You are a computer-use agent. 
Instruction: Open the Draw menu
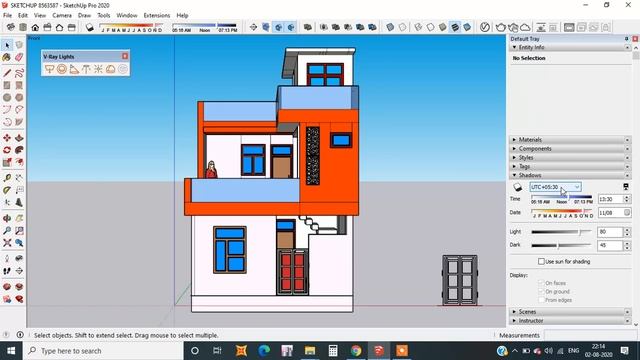click(x=84, y=16)
